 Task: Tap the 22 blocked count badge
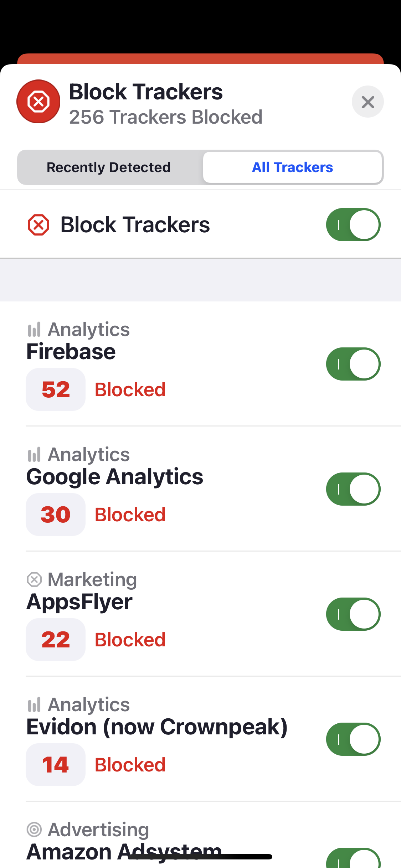(x=56, y=640)
